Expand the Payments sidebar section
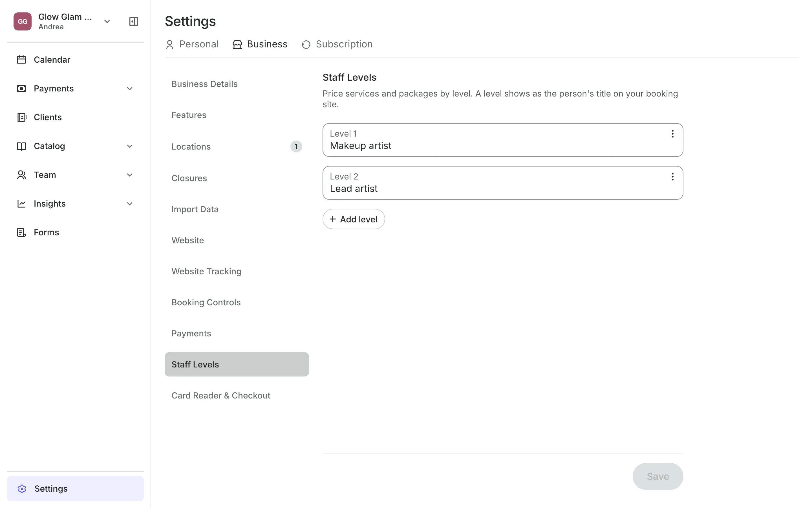 click(x=130, y=88)
